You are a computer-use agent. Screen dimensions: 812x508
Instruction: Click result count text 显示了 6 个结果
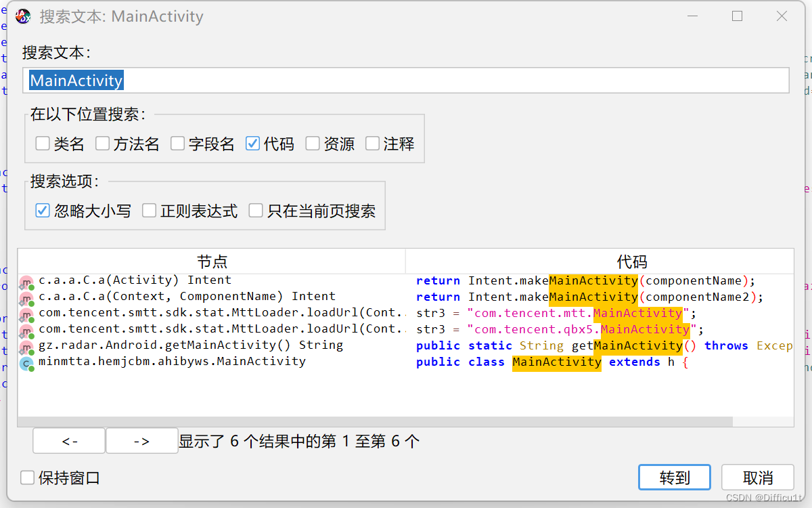point(299,442)
